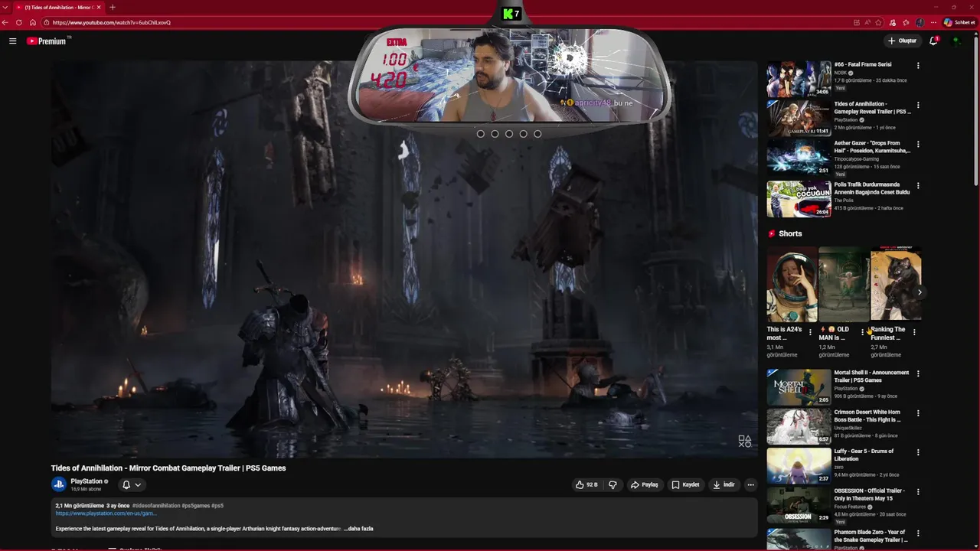The image size is (980, 551).
Task: Click the Paylaş share button
Action: (644, 484)
